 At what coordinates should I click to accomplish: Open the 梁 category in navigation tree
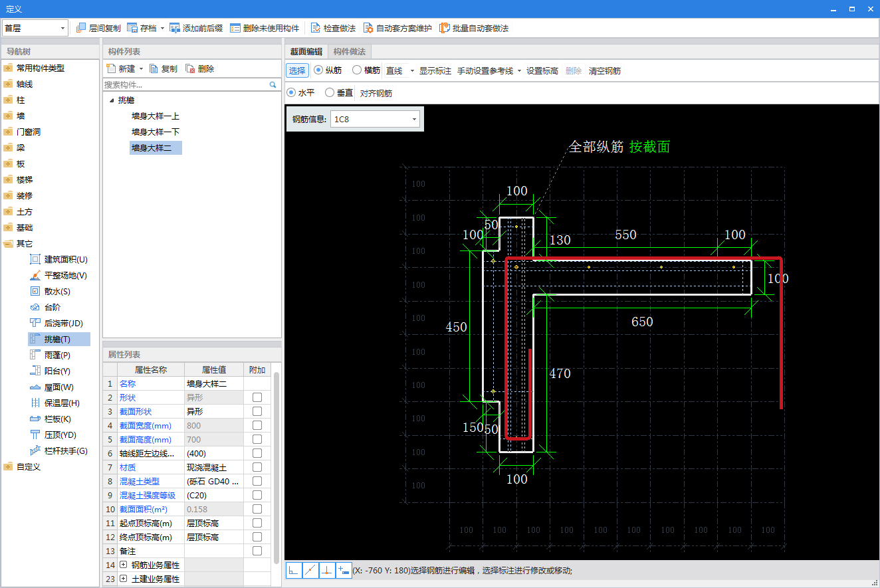21,147
